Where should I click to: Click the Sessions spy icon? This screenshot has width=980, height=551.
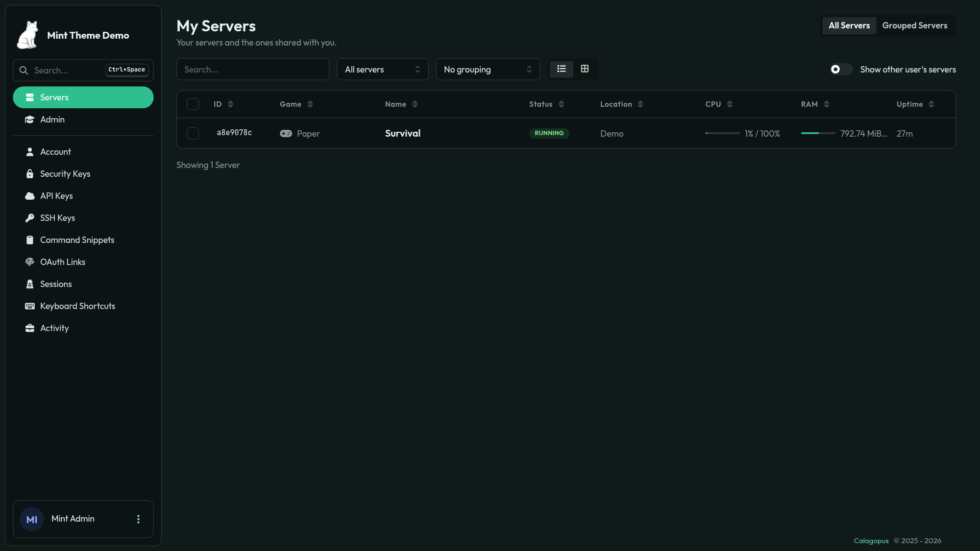click(30, 284)
